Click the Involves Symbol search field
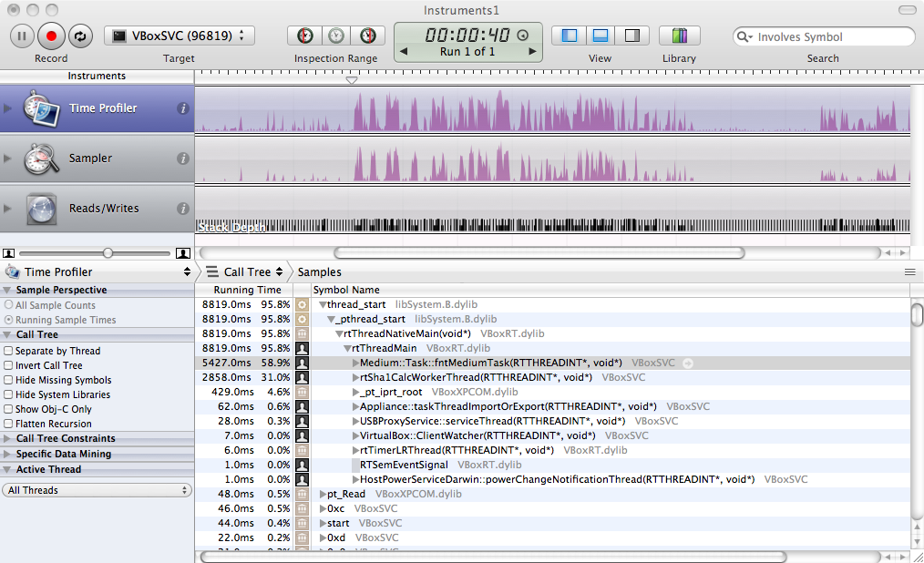Screen dimensions: 924x563 (x=823, y=36)
